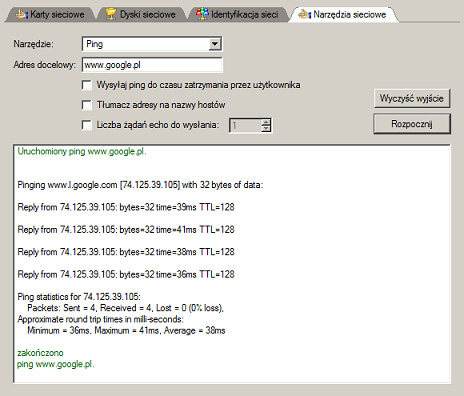Click the people icon on Identyfikacja sieci tab
The height and width of the screenshot is (396, 464).
[x=202, y=14]
